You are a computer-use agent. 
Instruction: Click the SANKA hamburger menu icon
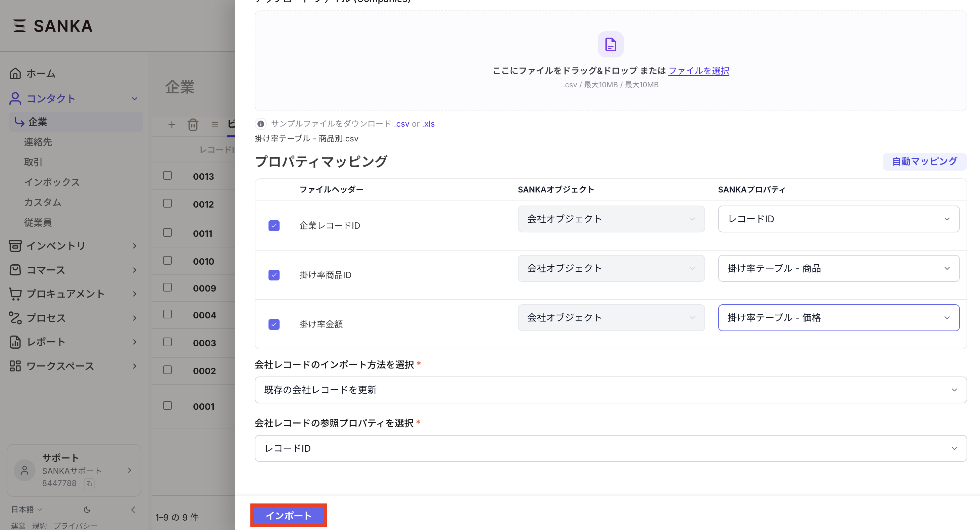click(x=19, y=26)
